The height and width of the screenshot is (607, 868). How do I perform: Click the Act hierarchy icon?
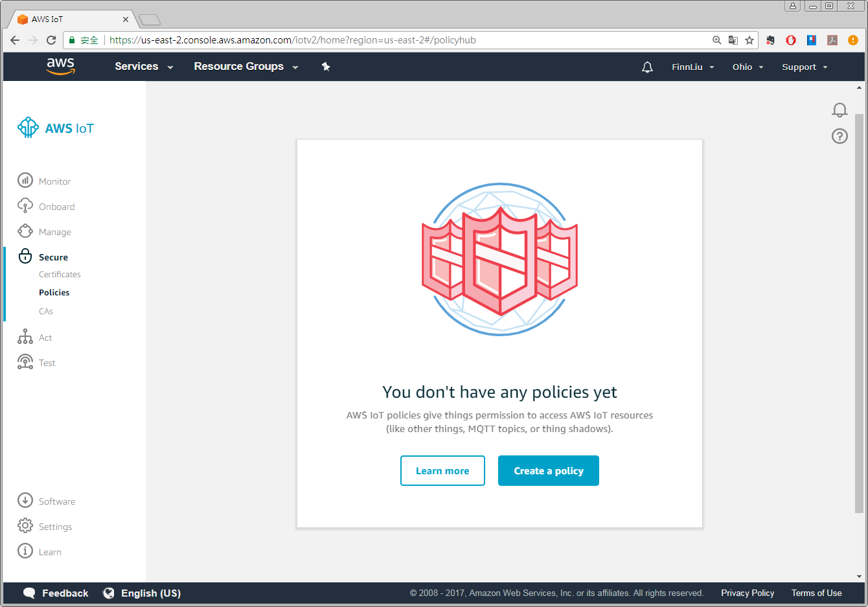click(25, 336)
